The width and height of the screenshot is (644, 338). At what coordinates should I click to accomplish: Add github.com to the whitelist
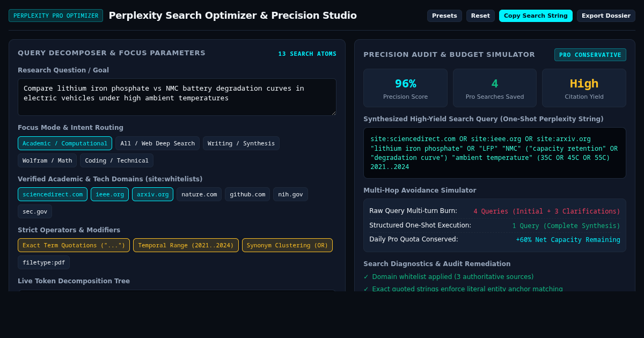(x=247, y=194)
